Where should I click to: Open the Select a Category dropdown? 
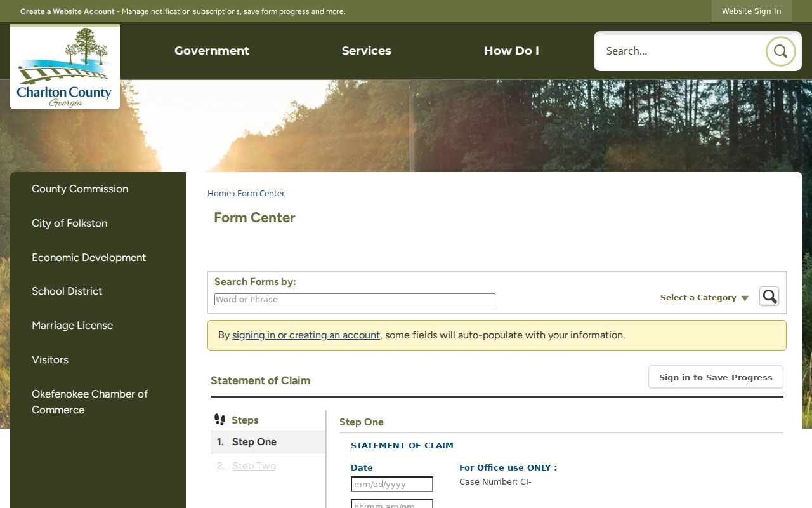coord(704,298)
